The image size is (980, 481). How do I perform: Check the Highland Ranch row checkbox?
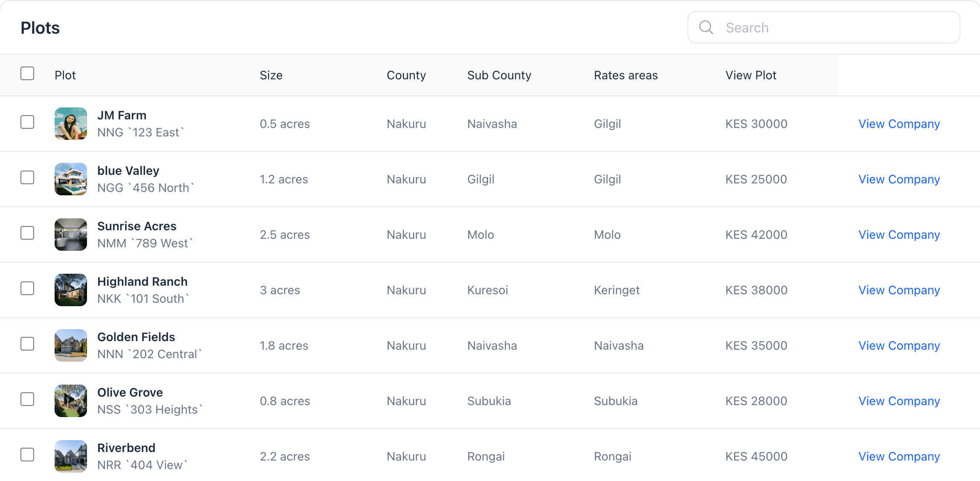point(27,288)
